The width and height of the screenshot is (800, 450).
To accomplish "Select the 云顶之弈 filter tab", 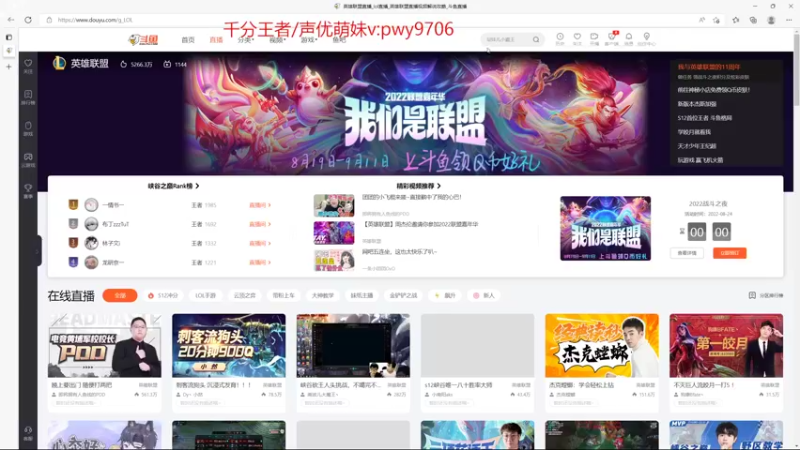I will [244, 295].
